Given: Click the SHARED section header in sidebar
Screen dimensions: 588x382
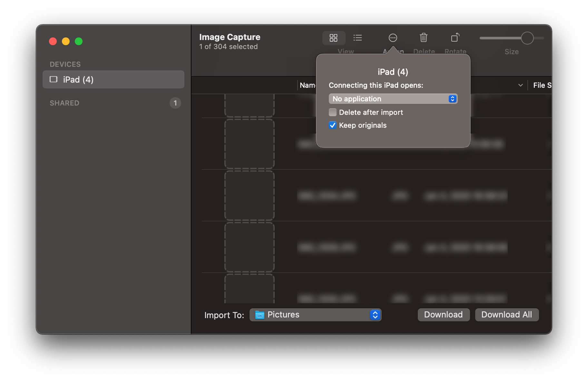Looking at the screenshot, I should click(x=64, y=103).
